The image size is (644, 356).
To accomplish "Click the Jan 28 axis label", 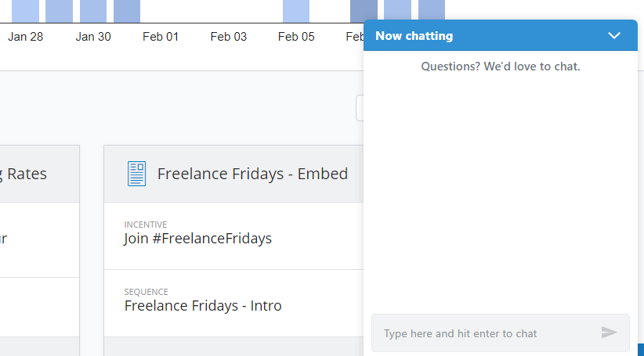I will 26,37.
